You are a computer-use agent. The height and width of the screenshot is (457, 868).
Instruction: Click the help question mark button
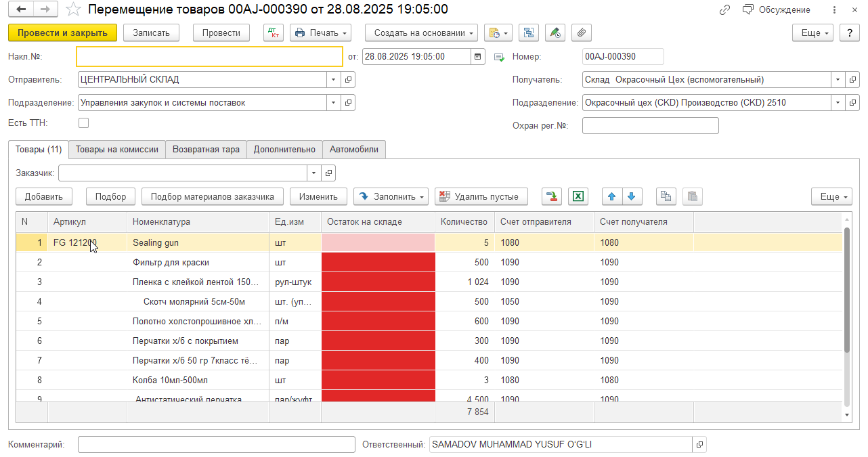coord(850,32)
